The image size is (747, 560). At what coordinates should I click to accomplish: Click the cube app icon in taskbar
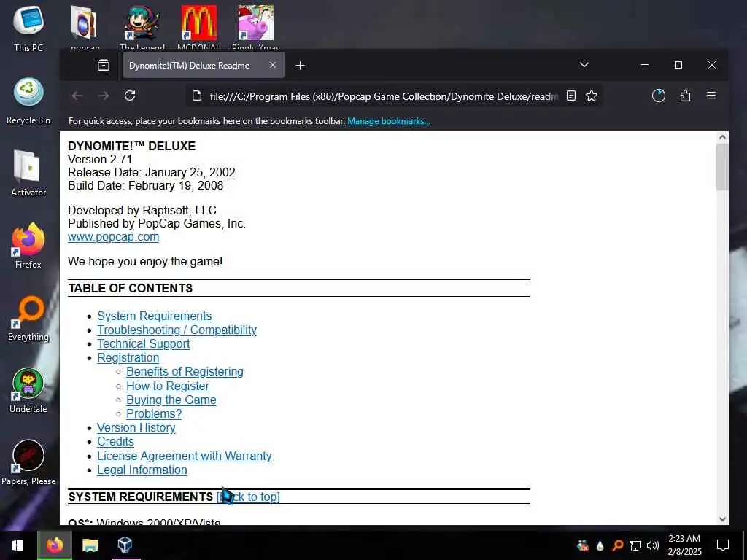[x=125, y=545]
